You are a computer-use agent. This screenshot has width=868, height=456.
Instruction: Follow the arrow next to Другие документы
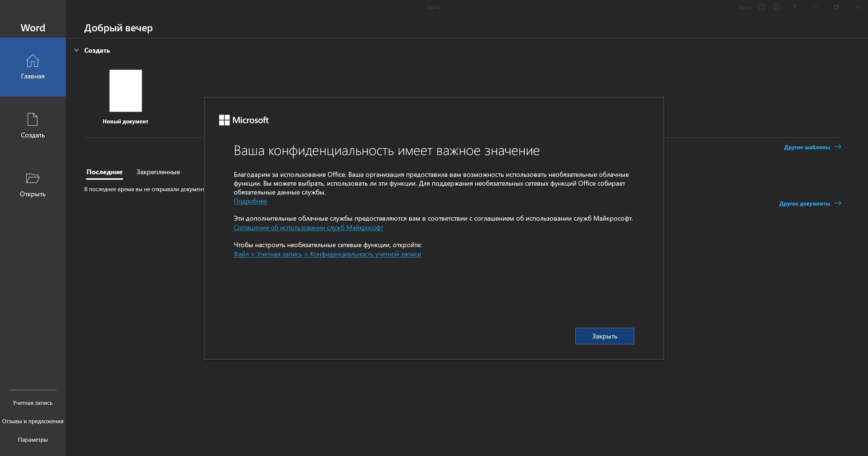click(x=838, y=203)
